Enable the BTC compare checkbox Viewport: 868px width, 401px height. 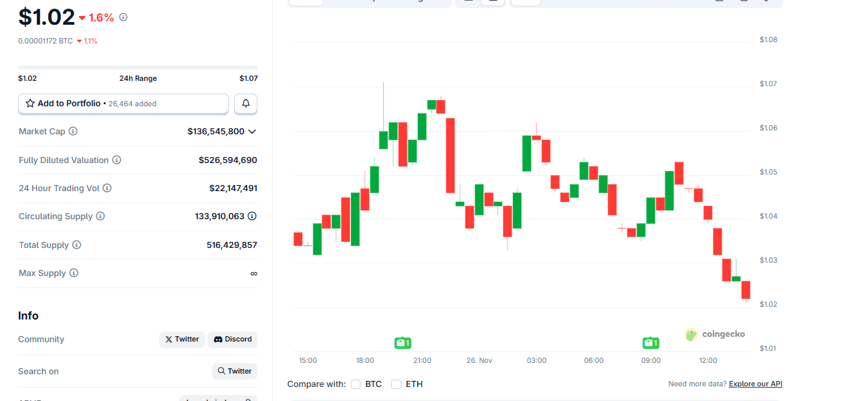coord(356,384)
